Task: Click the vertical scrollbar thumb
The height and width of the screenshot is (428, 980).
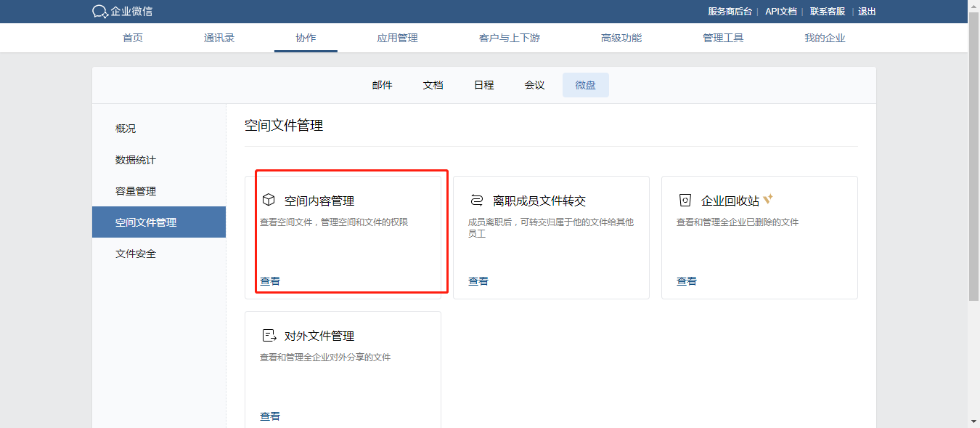Action: point(974,156)
